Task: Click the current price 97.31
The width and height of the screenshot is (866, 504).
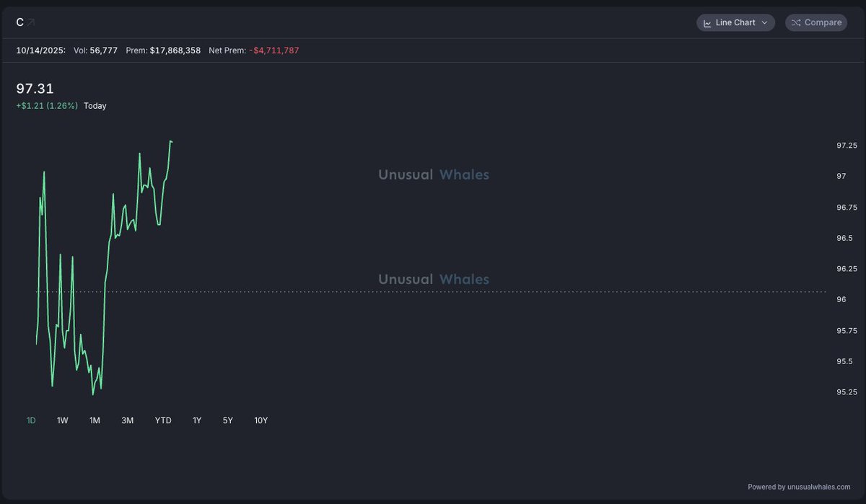Action: [x=35, y=89]
